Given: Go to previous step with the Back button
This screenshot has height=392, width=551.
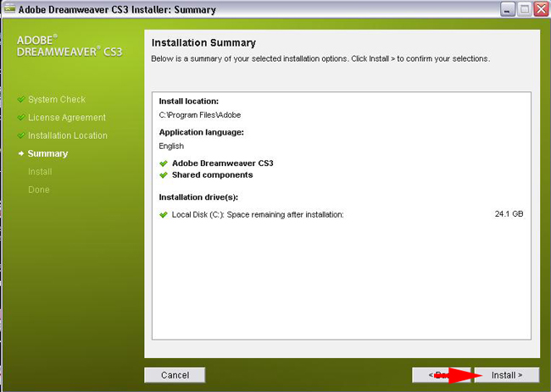Looking at the screenshot, I should tap(432, 374).
